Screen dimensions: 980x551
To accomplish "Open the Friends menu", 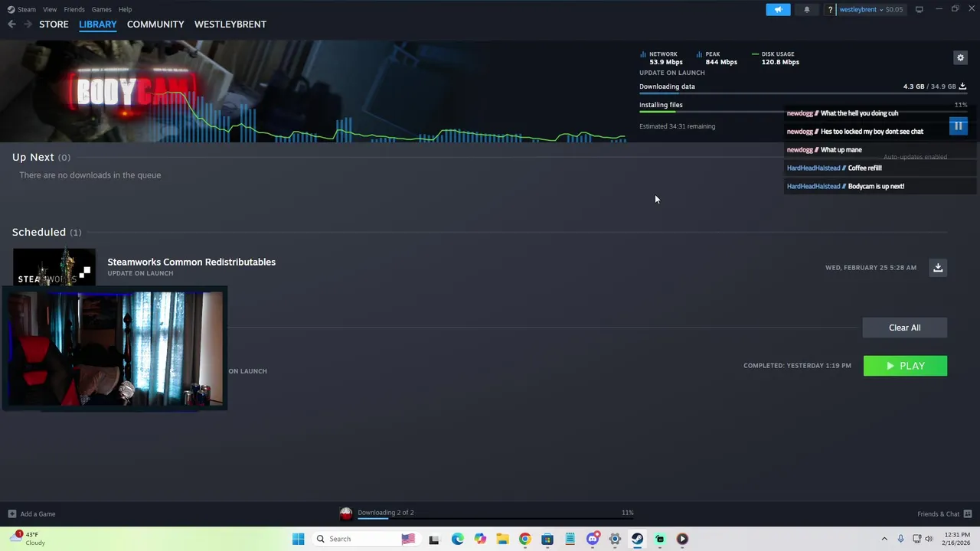I will (x=74, y=9).
